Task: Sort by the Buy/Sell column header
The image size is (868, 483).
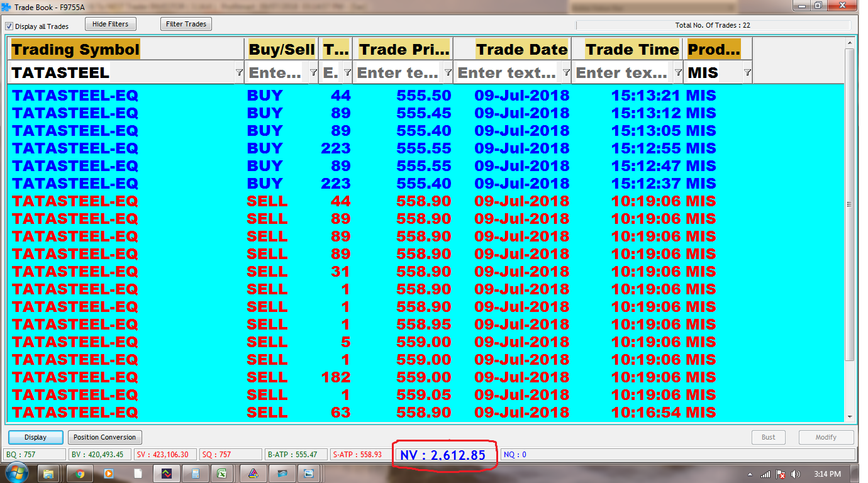Action: (x=281, y=49)
